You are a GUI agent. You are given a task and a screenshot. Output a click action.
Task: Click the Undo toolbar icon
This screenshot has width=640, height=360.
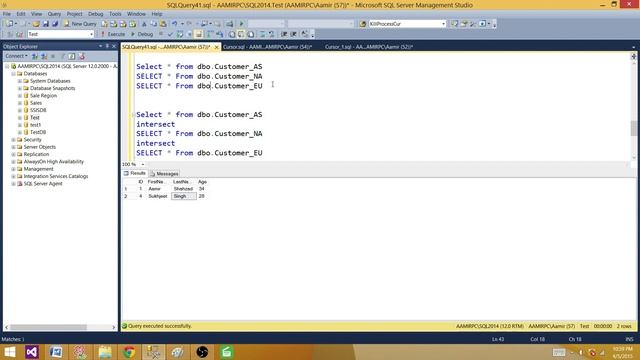pyautogui.click(x=175, y=24)
